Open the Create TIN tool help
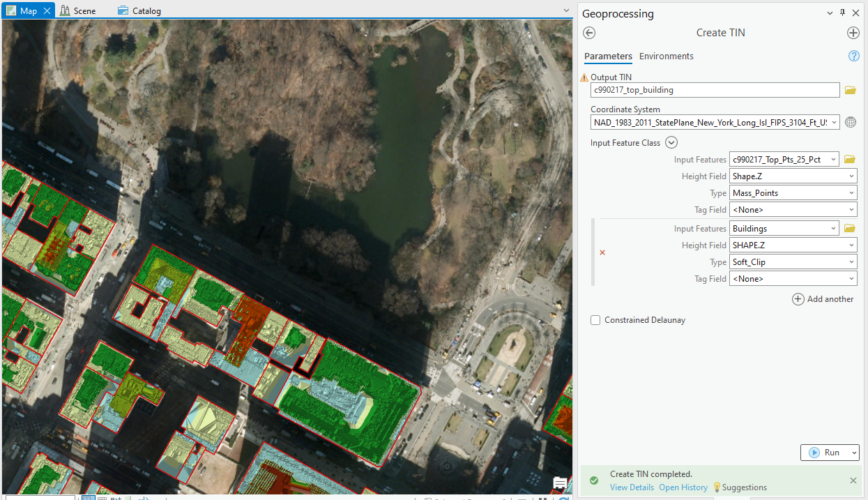868x500 pixels. coord(853,56)
